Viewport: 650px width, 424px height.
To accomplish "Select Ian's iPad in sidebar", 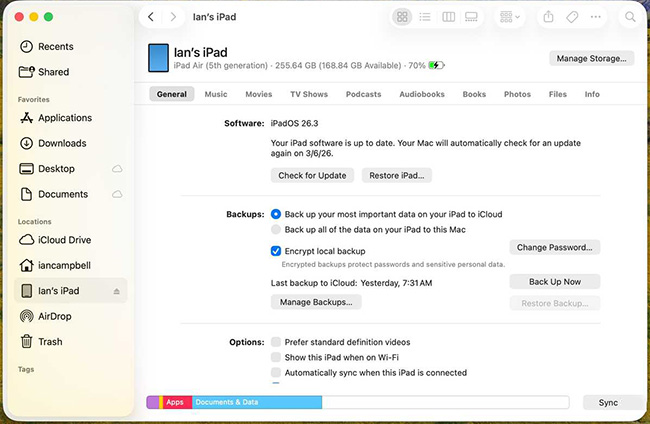I will pos(70,291).
